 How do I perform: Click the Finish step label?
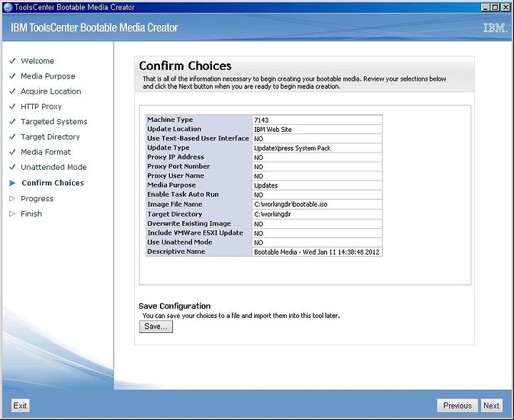pos(31,214)
